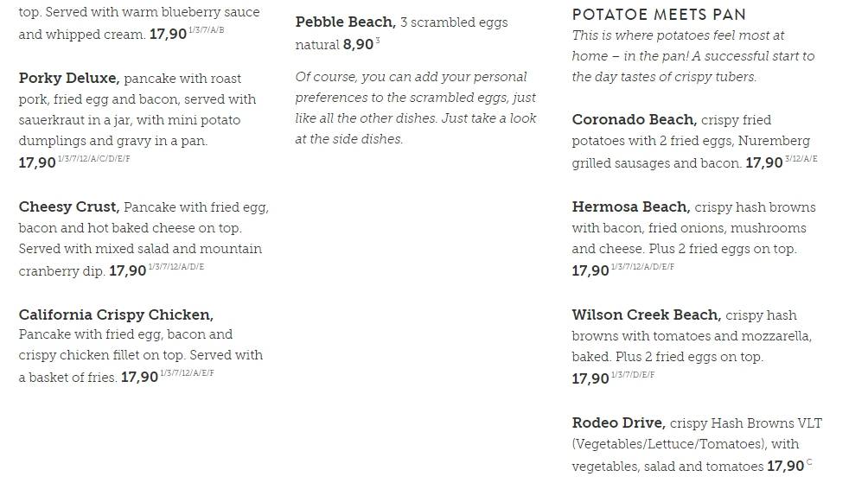Select the Cheesy Crust menu item heading

pyautogui.click(x=69, y=207)
